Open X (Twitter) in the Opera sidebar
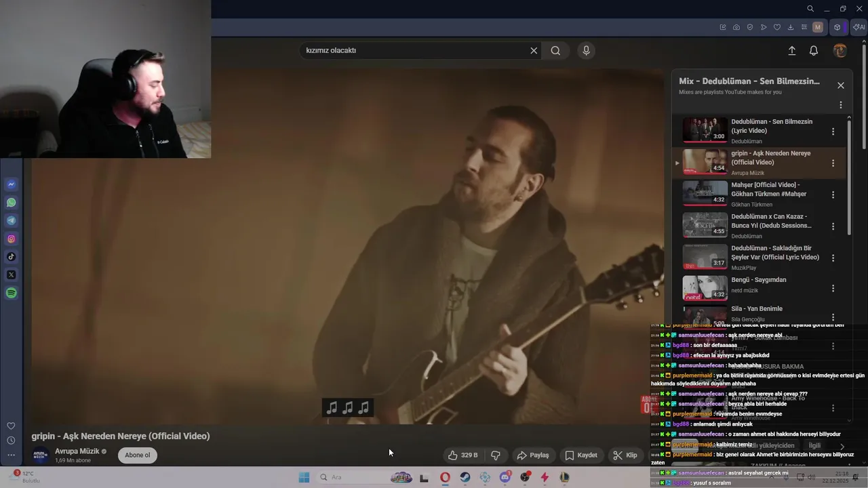Image resolution: width=868 pixels, height=488 pixels. pyautogui.click(x=12, y=275)
